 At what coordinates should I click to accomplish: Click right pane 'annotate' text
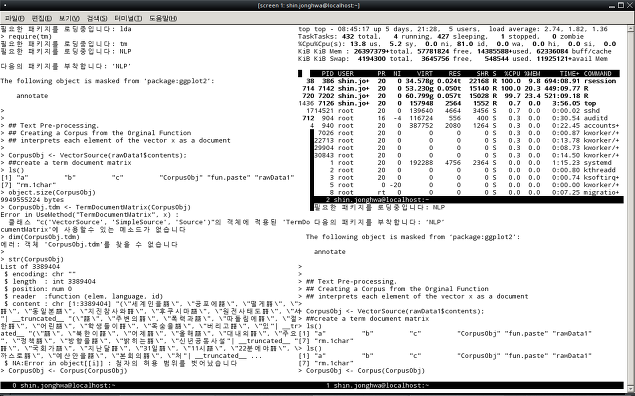pyautogui.click(x=330, y=252)
